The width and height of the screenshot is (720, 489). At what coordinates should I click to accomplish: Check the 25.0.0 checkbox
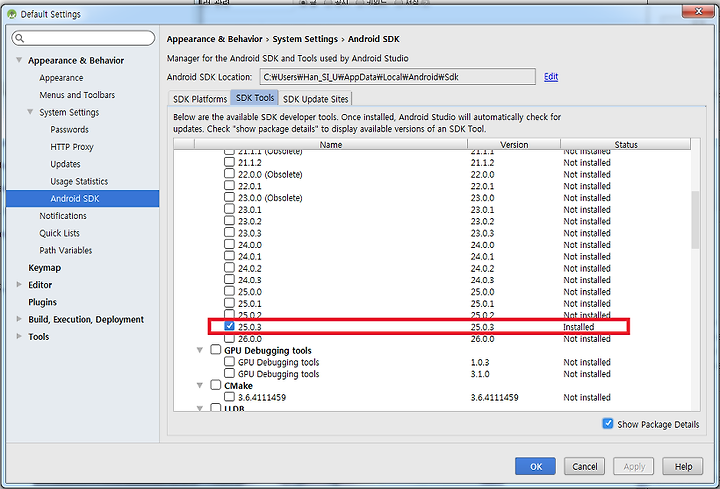(x=229, y=292)
